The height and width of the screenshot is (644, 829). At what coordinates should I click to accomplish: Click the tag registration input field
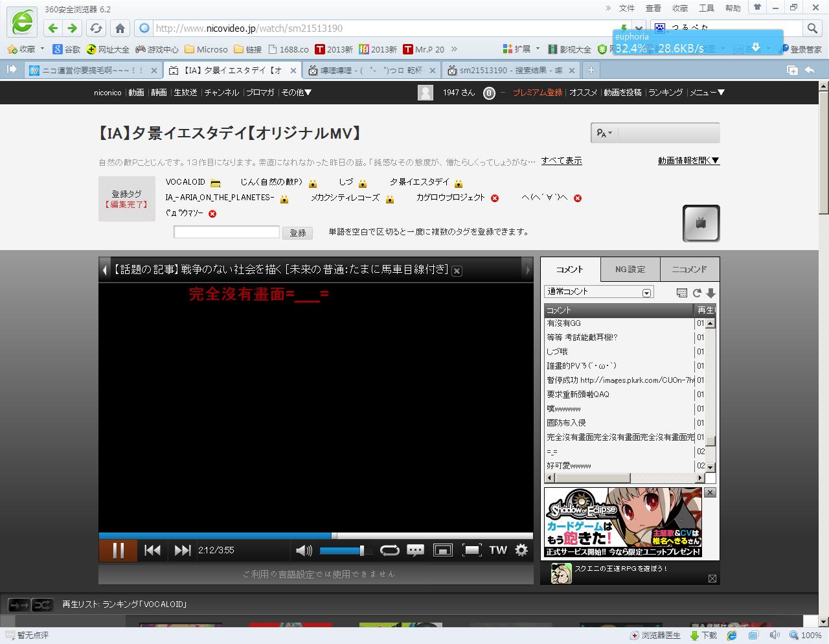227,232
